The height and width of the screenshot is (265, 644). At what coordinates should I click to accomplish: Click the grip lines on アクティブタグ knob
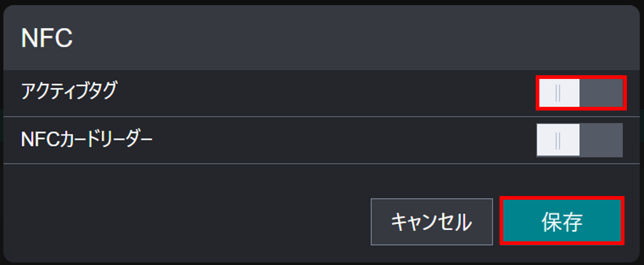(x=558, y=93)
